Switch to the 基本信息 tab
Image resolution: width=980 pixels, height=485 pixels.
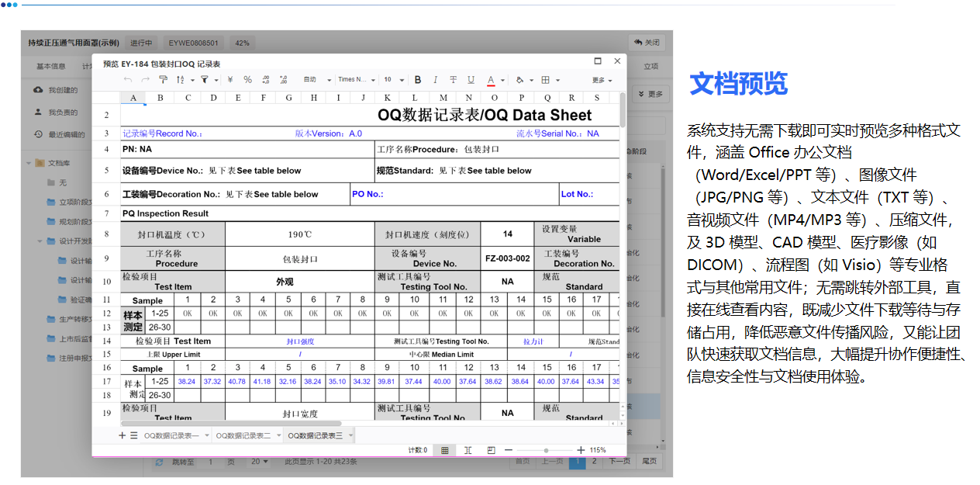click(50, 66)
